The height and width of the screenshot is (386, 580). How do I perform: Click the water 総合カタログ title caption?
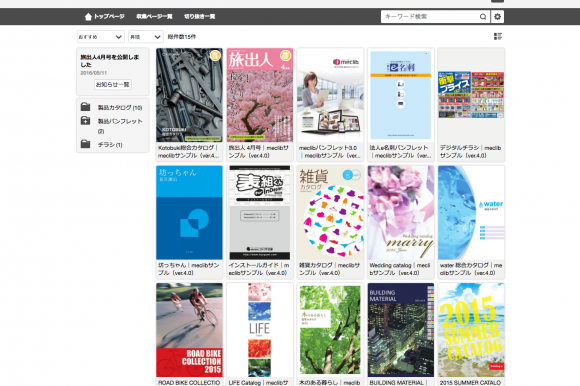pyautogui.click(x=471, y=269)
